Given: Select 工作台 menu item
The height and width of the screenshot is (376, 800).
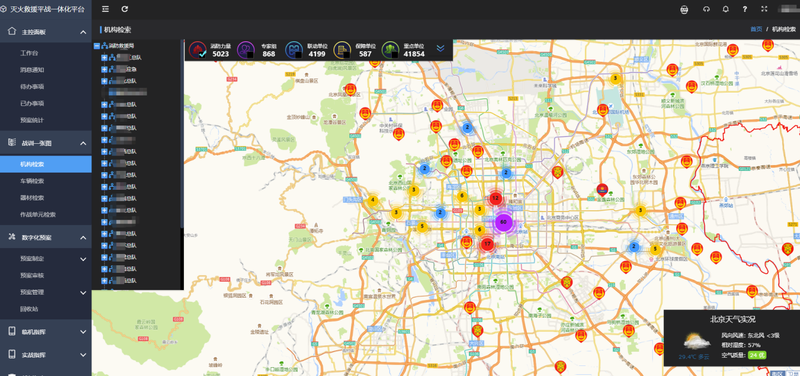Looking at the screenshot, I should [x=29, y=53].
